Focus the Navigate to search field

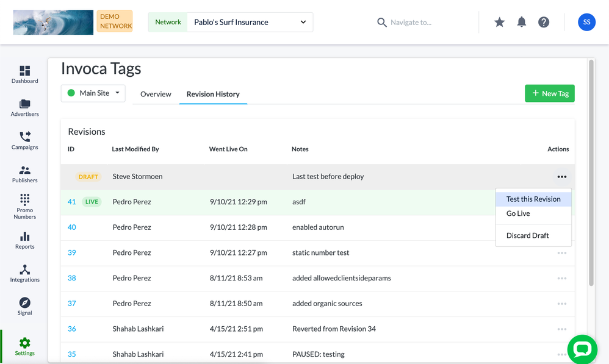coord(411,23)
